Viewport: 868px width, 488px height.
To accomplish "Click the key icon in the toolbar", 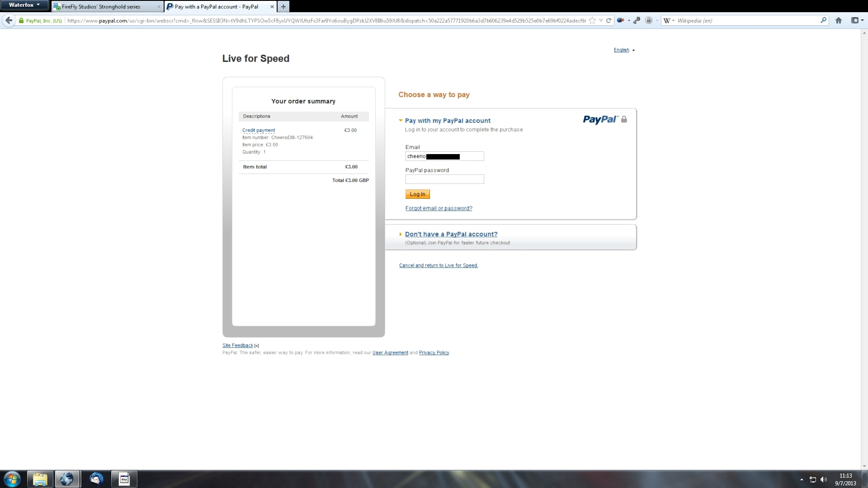I will pyautogui.click(x=637, y=20).
